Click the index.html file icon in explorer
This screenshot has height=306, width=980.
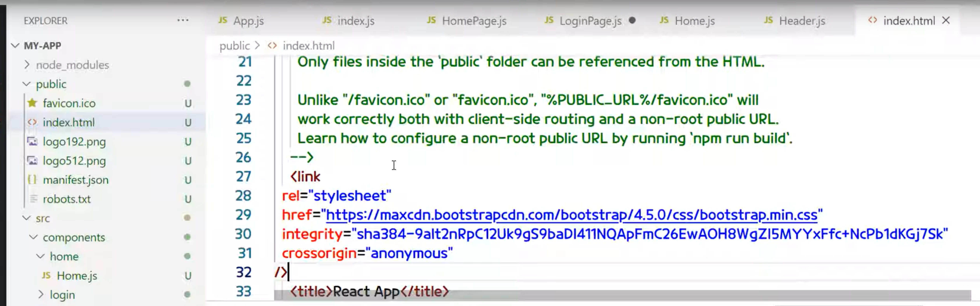pos(32,122)
